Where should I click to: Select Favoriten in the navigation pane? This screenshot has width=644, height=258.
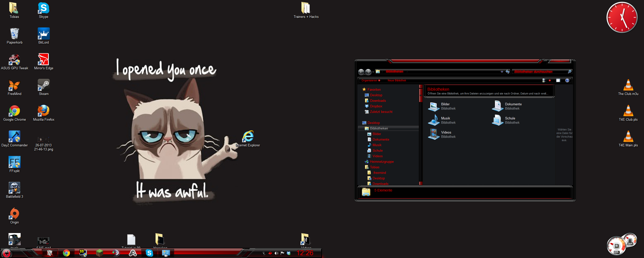tap(371, 89)
